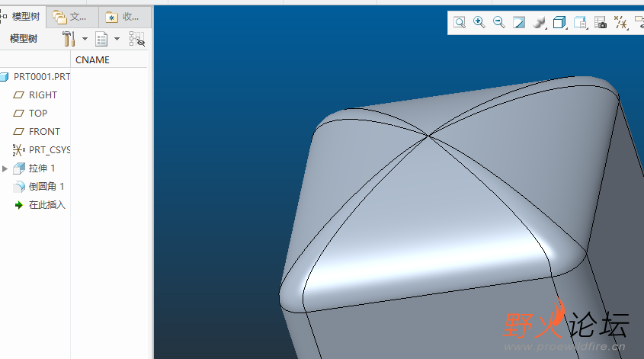Click the RIGHT plane parallelogram icon
The width and height of the screenshot is (644, 359).
click(x=18, y=95)
